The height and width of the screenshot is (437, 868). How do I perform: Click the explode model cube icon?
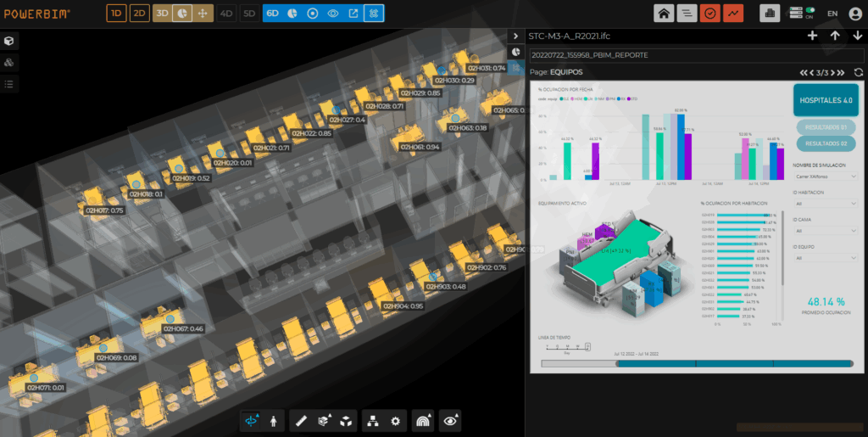346,420
